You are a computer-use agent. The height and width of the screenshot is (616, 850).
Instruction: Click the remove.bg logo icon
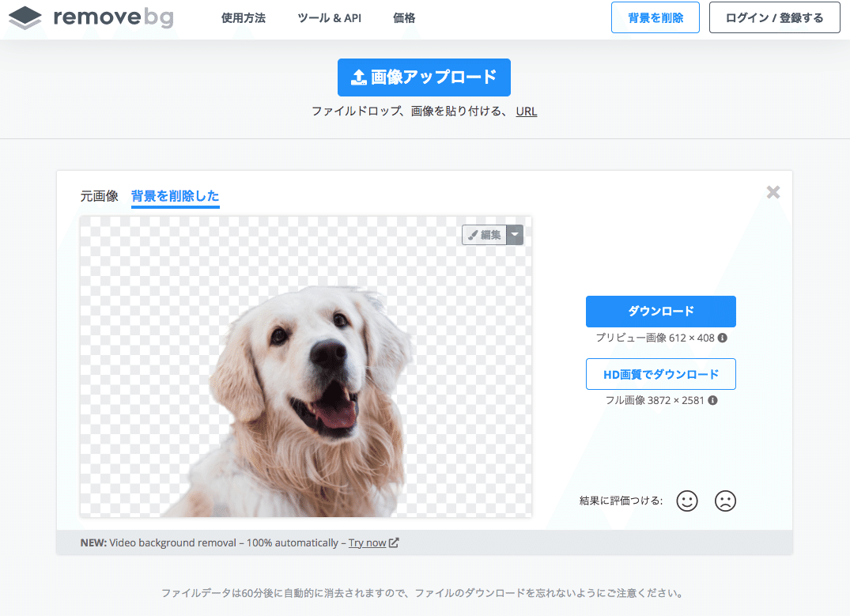[25, 17]
